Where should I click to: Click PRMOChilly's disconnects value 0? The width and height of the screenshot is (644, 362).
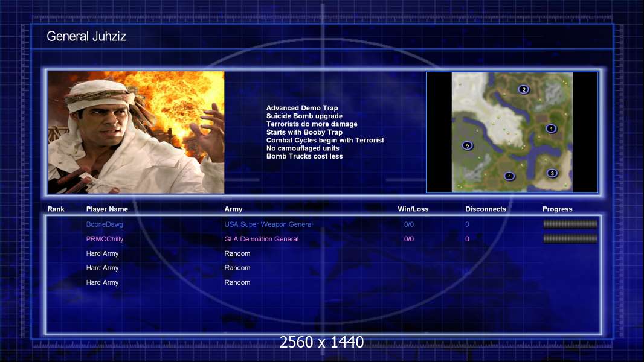pos(467,239)
